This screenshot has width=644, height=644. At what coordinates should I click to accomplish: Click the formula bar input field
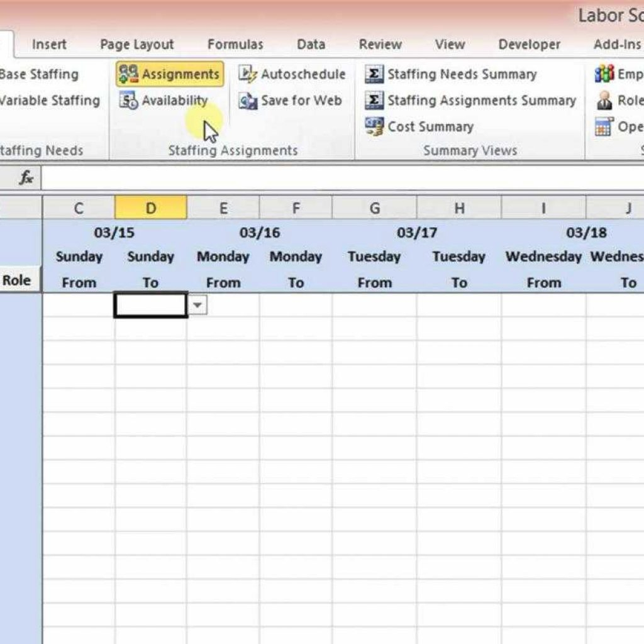pyautogui.click(x=342, y=178)
